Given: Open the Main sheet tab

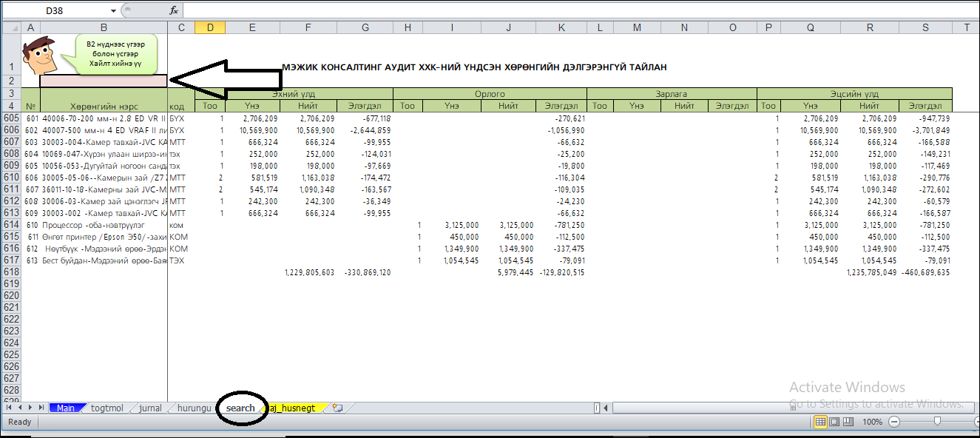Looking at the screenshot, I should 65,408.
